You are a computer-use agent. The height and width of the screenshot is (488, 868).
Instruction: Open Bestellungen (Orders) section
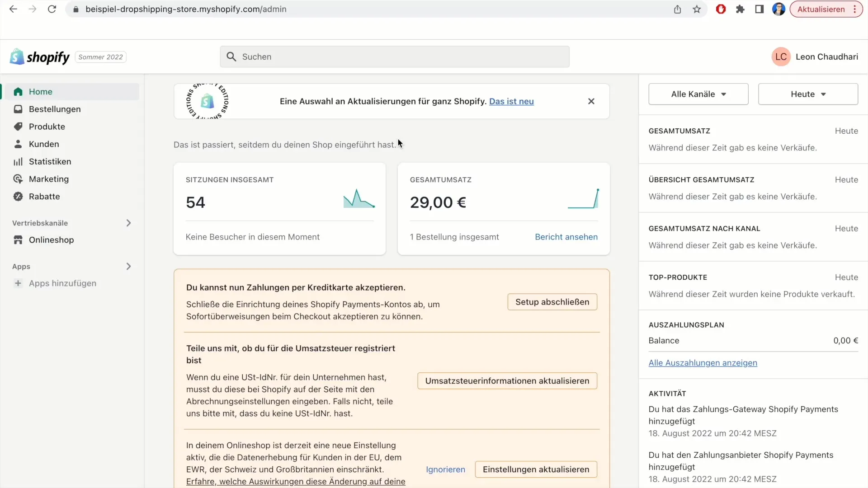pyautogui.click(x=54, y=109)
